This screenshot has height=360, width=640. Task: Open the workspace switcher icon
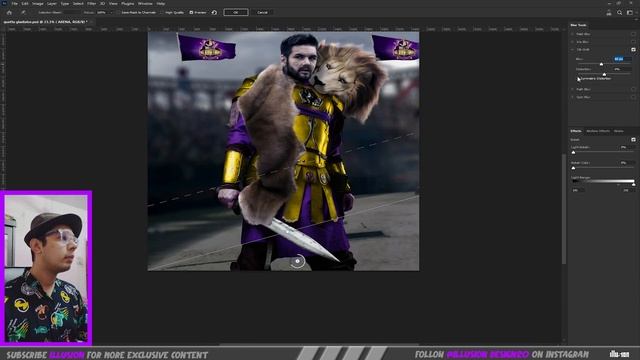tap(630, 13)
